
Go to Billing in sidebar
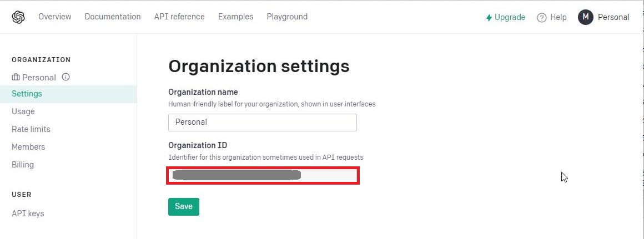pos(23,165)
